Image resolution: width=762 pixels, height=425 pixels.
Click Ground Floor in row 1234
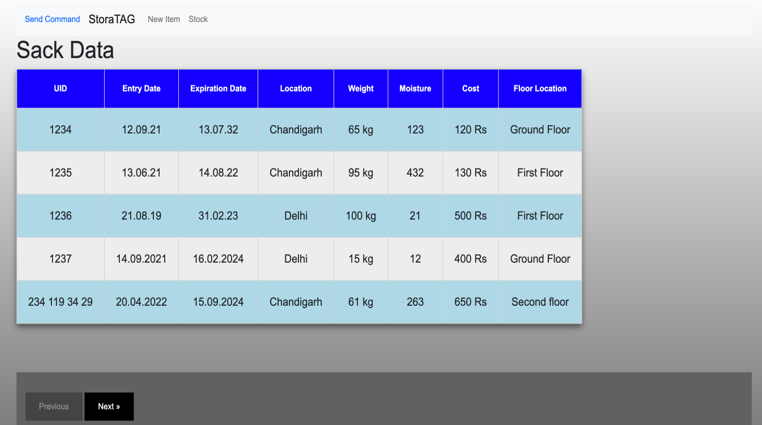coord(540,130)
